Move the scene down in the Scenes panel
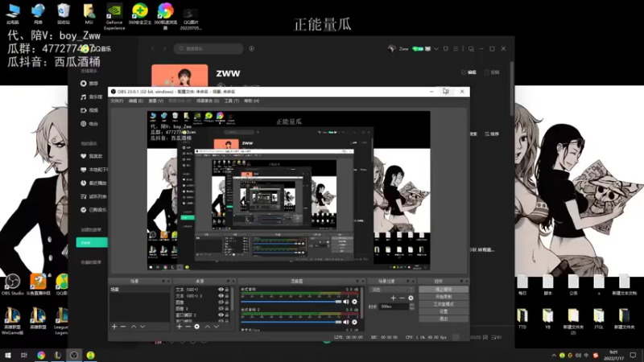The width and height of the screenshot is (644, 362). pyautogui.click(x=142, y=327)
